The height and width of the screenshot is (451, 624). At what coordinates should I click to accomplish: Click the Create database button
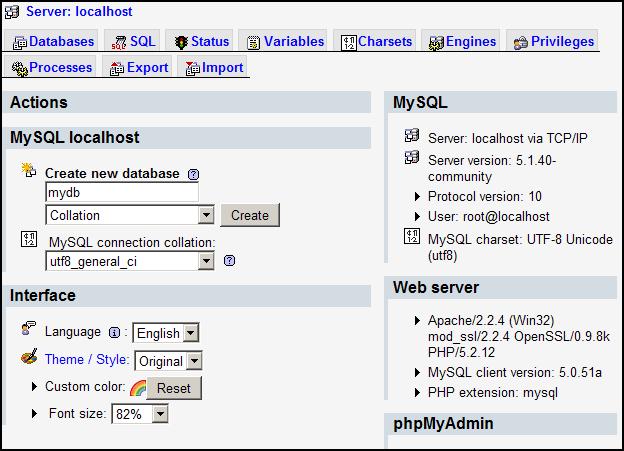click(250, 215)
